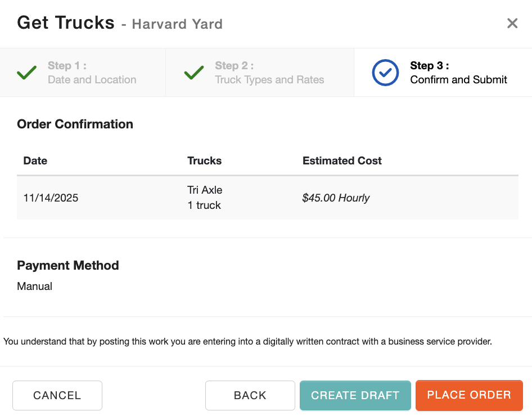Close the Get Trucks dialog
The width and height of the screenshot is (532, 420).
pos(512,23)
